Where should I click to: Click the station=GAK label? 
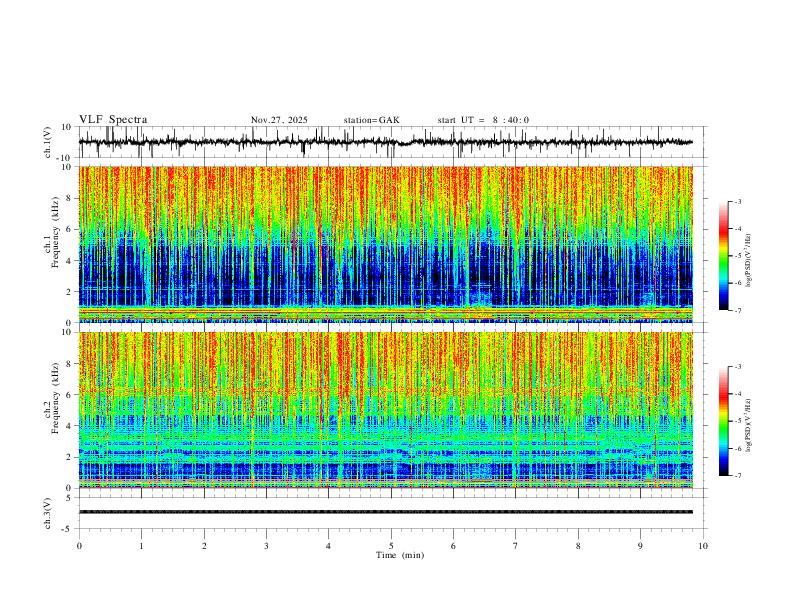pos(371,120)
